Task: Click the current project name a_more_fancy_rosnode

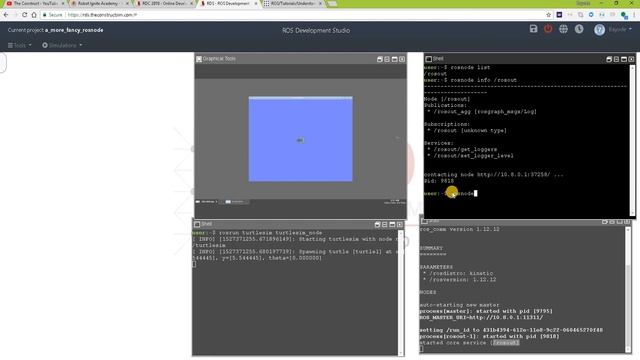Action: 74,30
